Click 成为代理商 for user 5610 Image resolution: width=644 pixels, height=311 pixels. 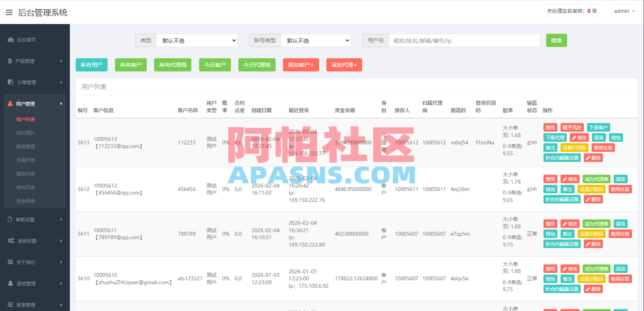[597, 269]
